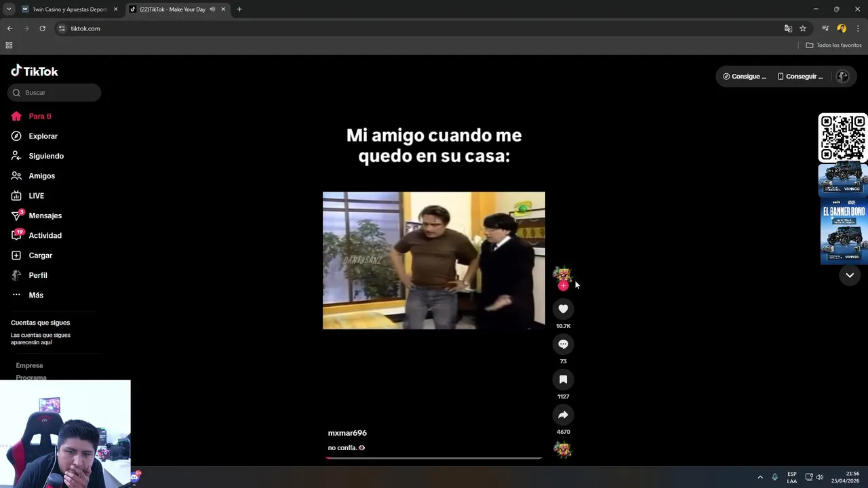
Task: Open the account avatar menu
Action: tap(842, 77)
